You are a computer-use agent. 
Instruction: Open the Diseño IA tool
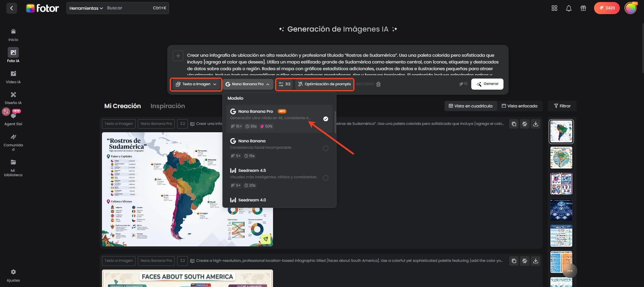[13, 98]
